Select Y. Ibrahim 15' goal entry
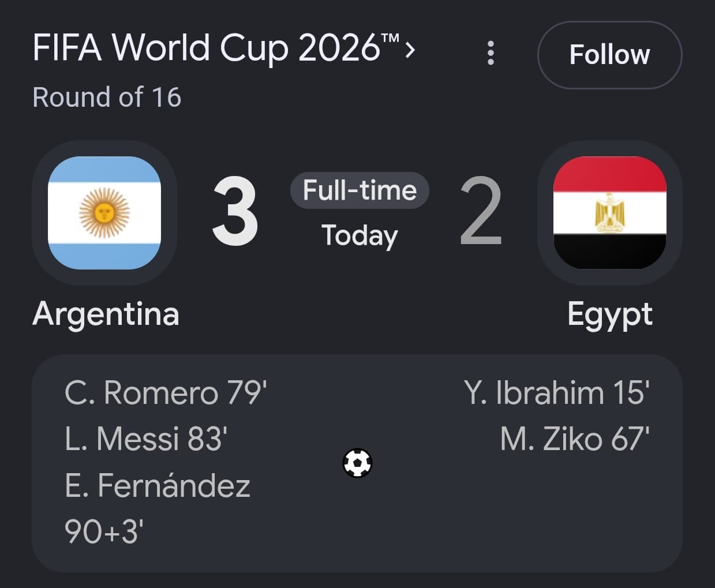Viewport: 715px width, 588px height. (556, 393)
